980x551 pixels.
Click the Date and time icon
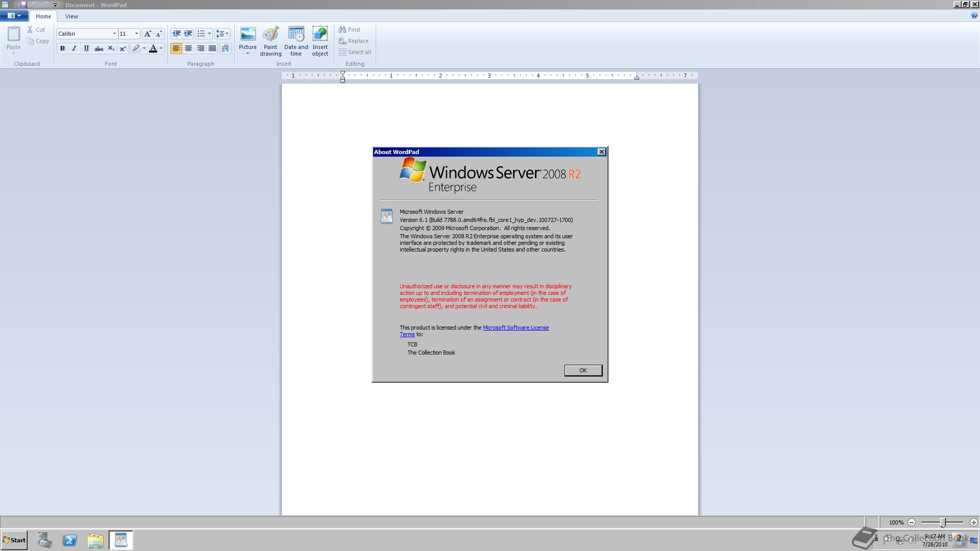(x=296, y=34)
